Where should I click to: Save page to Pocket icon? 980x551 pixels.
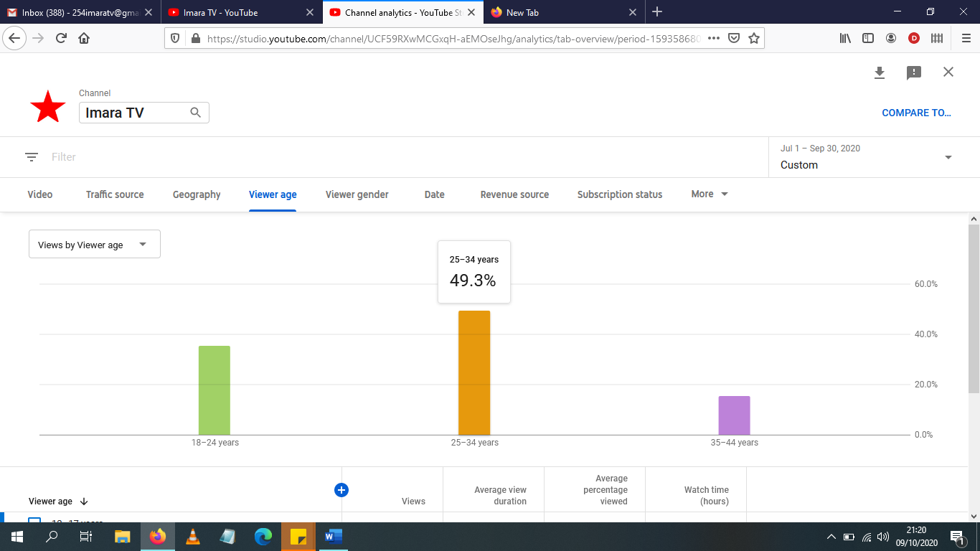pyautogui.click(x=734, y=39)
